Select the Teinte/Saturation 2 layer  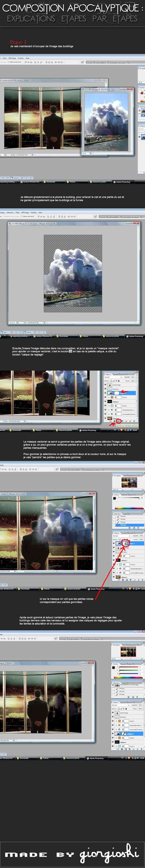128,725
